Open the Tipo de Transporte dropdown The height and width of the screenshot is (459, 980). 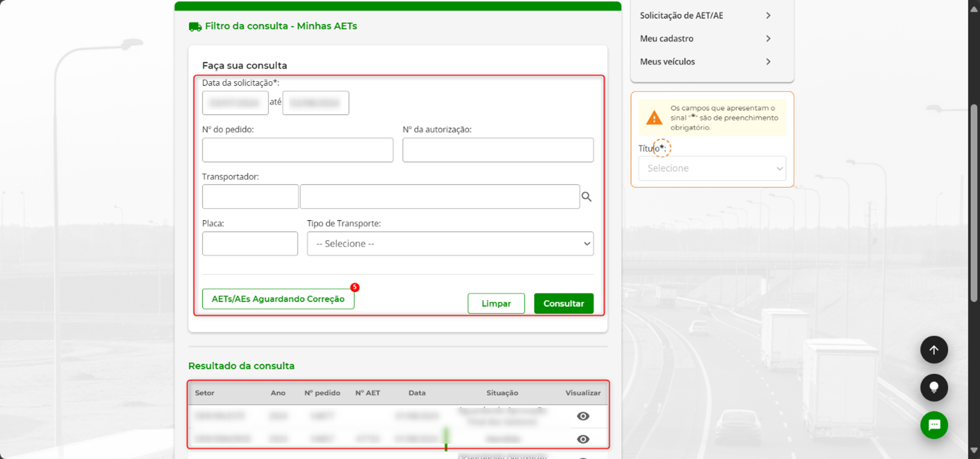point(450,244)
